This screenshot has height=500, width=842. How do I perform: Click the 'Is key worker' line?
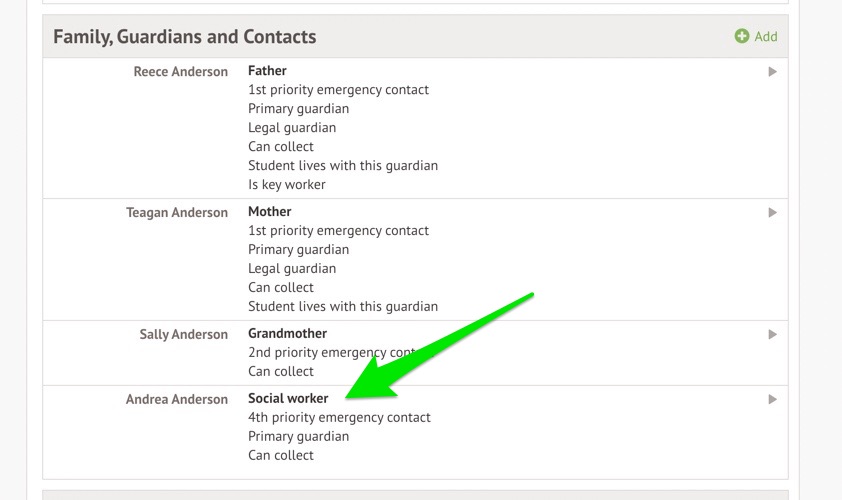(287, 185)
